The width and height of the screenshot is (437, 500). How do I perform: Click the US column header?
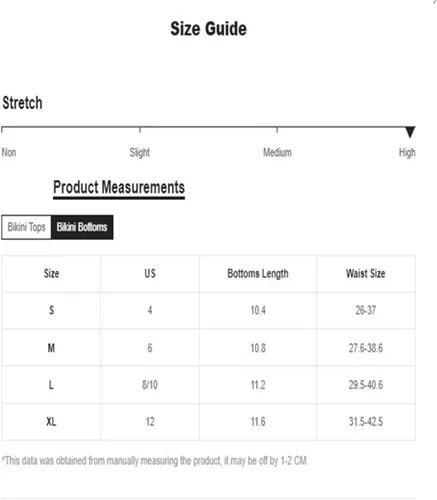(150, 274)
